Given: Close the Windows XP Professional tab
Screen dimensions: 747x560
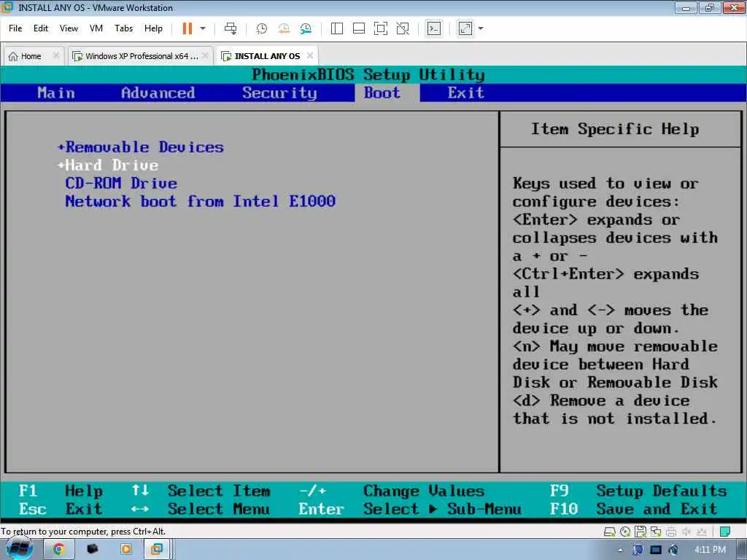Looking at the screenshot, I should 205,55.
